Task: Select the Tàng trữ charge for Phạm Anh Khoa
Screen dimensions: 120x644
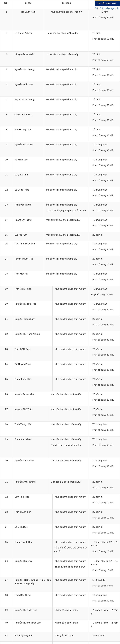Action: click(x=66, y=445)
